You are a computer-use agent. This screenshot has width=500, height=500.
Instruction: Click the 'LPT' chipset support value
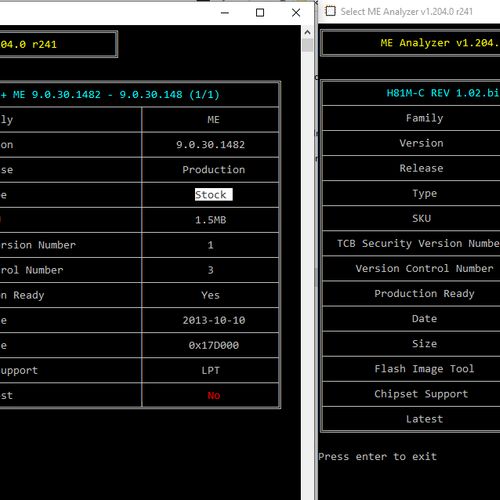click(210, 370)
